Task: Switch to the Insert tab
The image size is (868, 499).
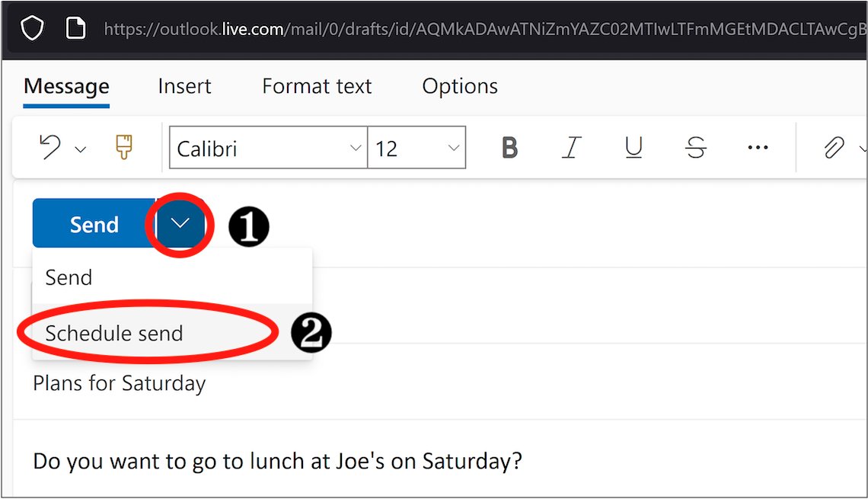Action: point(184,86)
